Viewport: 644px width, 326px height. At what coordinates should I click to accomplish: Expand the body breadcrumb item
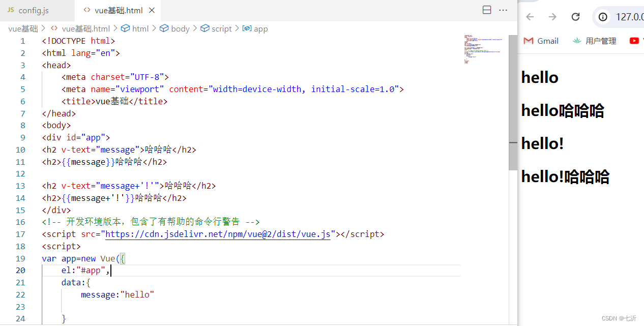tap(174, 28)
